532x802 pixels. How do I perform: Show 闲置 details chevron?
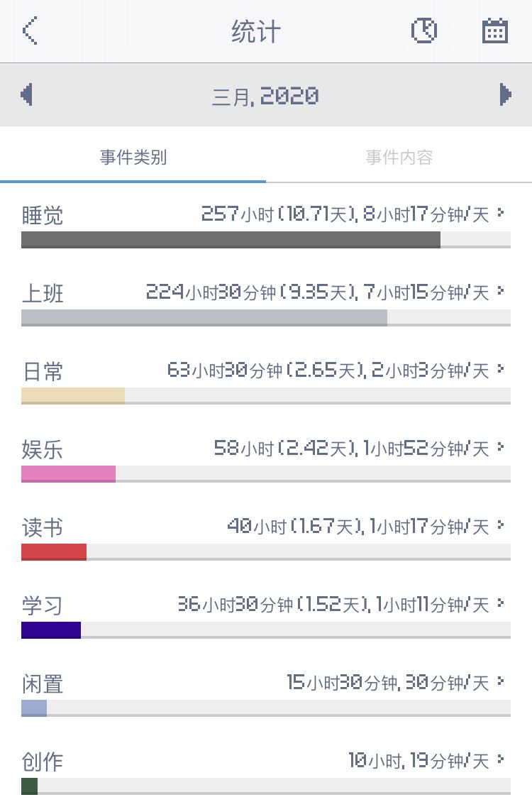tap(501, 681)
